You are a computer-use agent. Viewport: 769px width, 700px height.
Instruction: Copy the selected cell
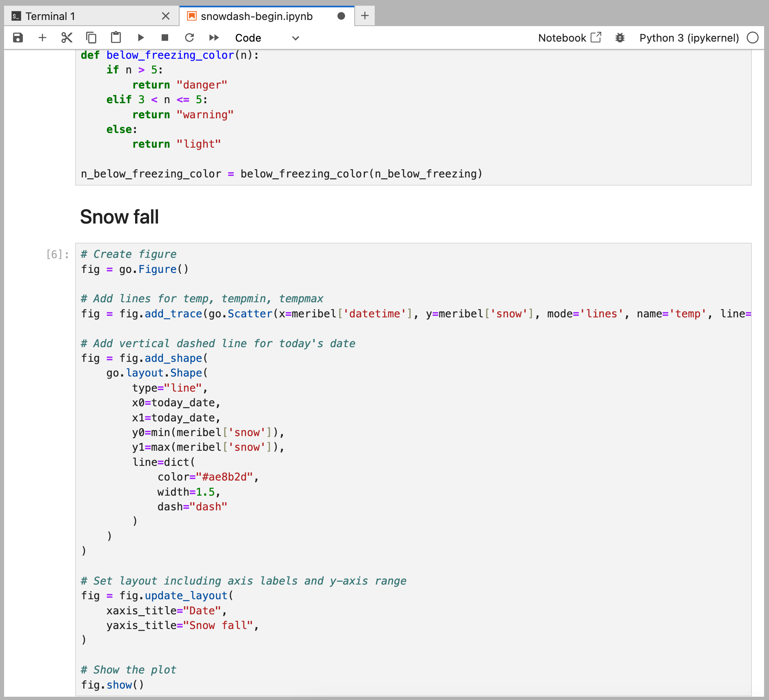tap(91, 38)
